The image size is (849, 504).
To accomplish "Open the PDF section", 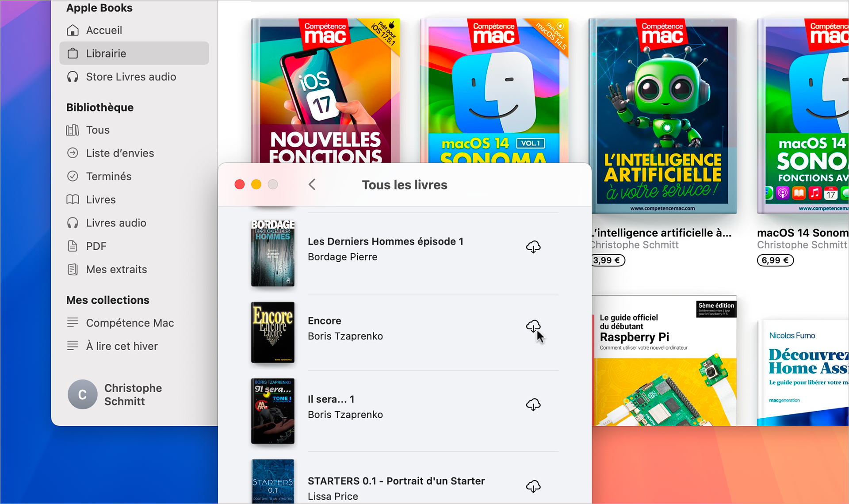I will point(134,246).
